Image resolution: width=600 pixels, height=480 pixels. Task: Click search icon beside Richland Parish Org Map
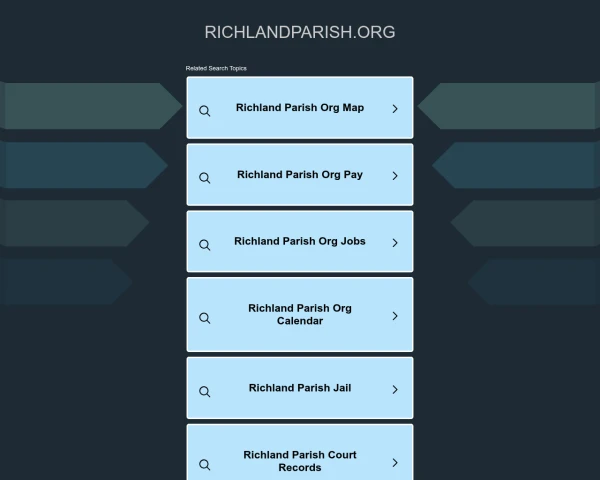(x=204, y=111)
